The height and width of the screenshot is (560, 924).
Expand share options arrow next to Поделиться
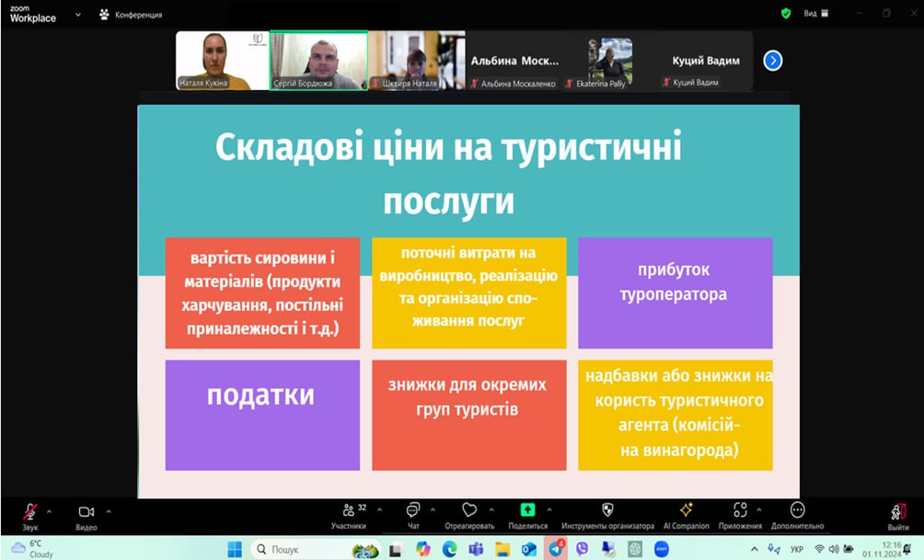549,509
